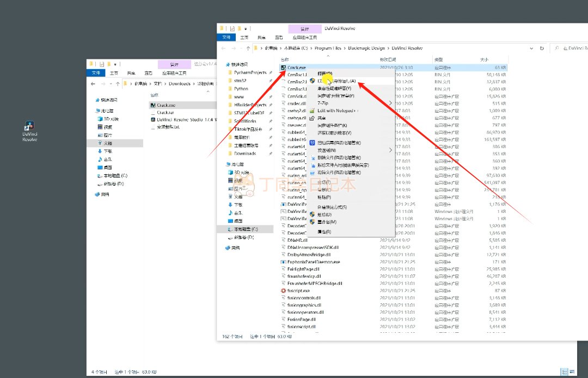Open the PycharmProjects quick access folder
The image size is (588, 378).
pos(250,72)
